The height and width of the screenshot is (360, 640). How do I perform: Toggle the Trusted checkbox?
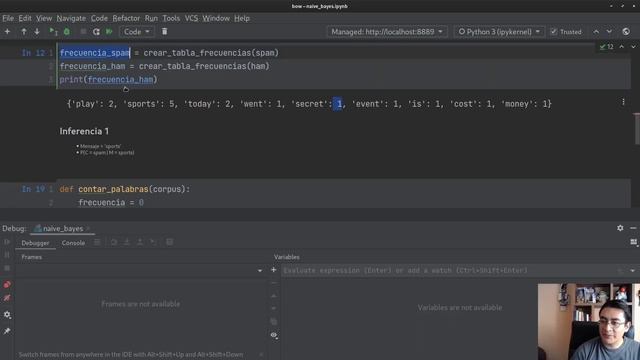tap(553, 31)
